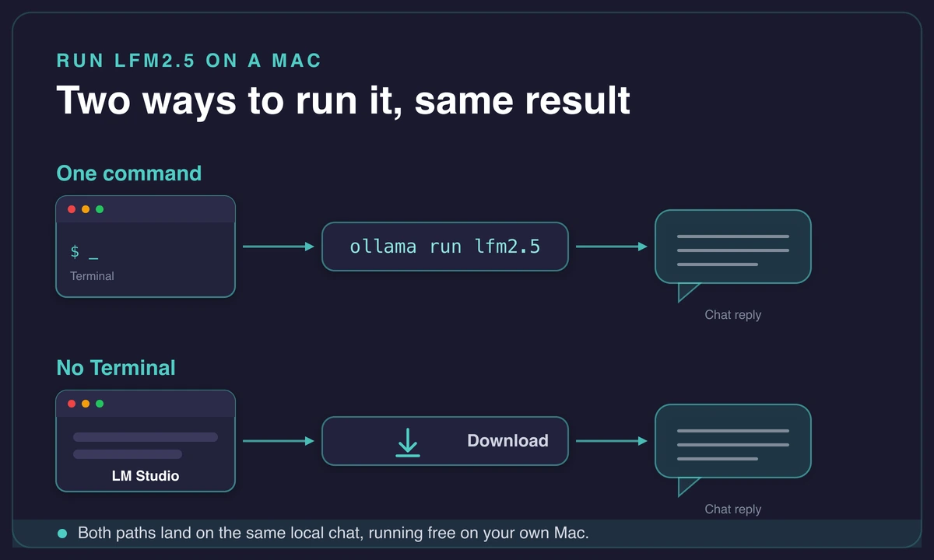Click the Download button label
The width and height of the screenshot is (934, 560).
[x=507, y=441]
